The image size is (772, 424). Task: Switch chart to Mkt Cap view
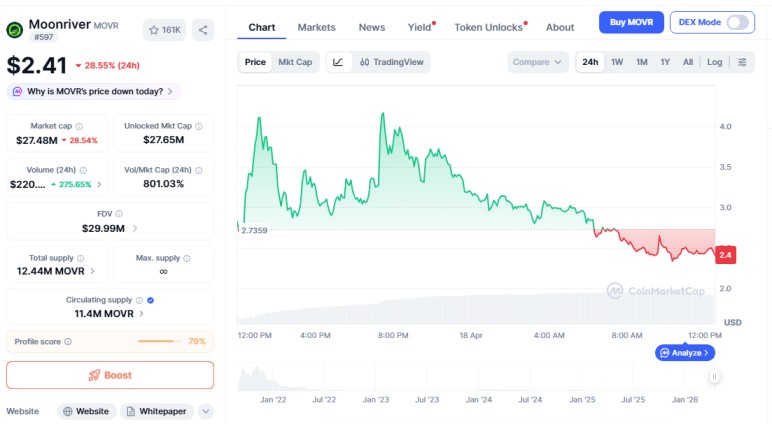(295, 62)
